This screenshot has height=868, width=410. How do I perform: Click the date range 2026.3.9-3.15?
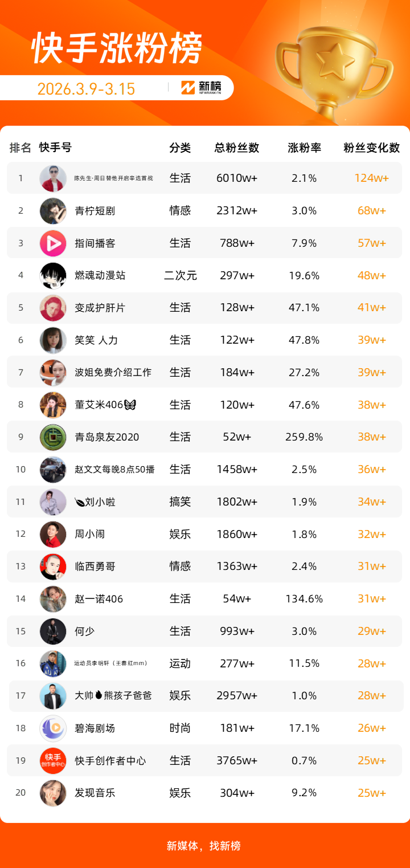click(x=86, y=88)
